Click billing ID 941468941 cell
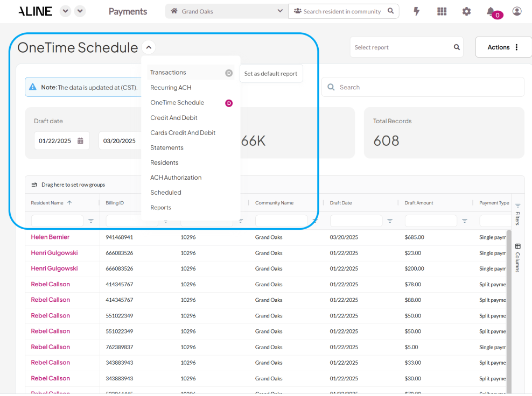This screenshot has height=396, width=532. [120, 237]
